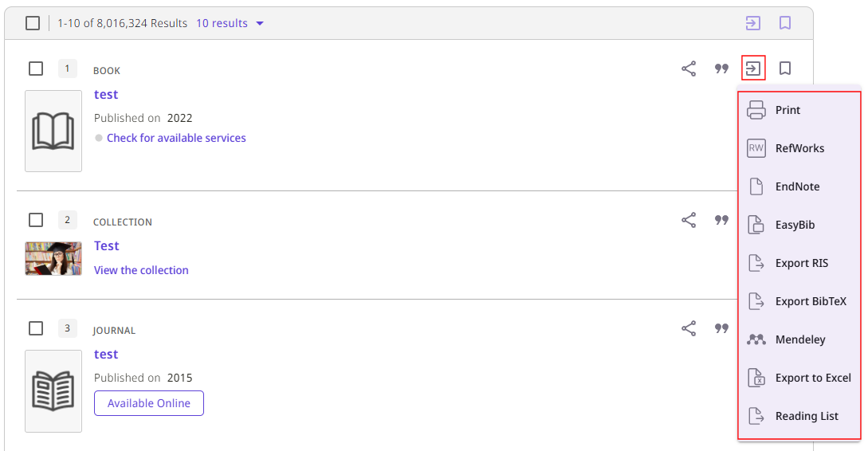Screen dimensions: 868x451
Task: Click the 1-10 of 8,016,324 Results text
Action: pyautogui.click(x=122, y=23)
